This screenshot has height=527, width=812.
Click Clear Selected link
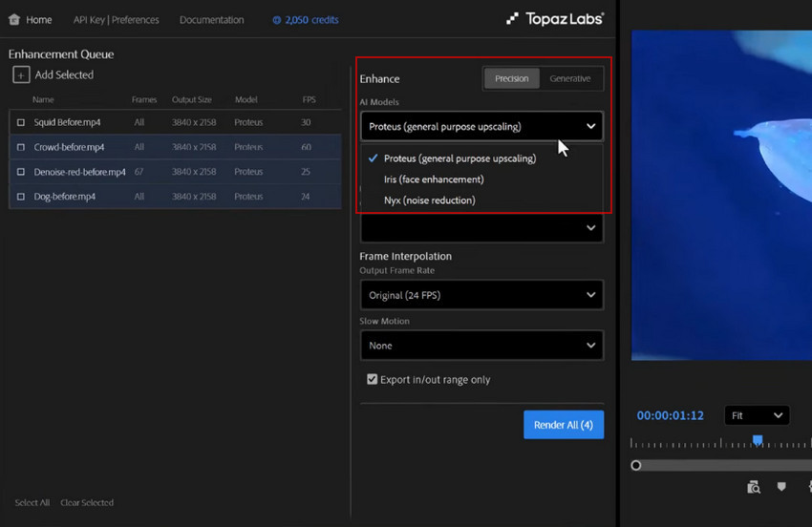click(87, 503)
